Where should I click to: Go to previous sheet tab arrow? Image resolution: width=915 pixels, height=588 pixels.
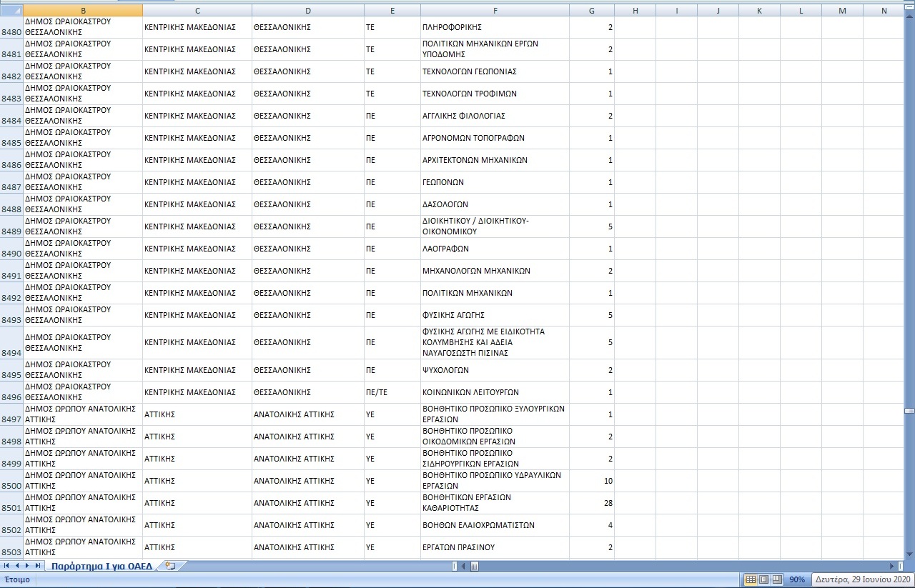[17, 566]
